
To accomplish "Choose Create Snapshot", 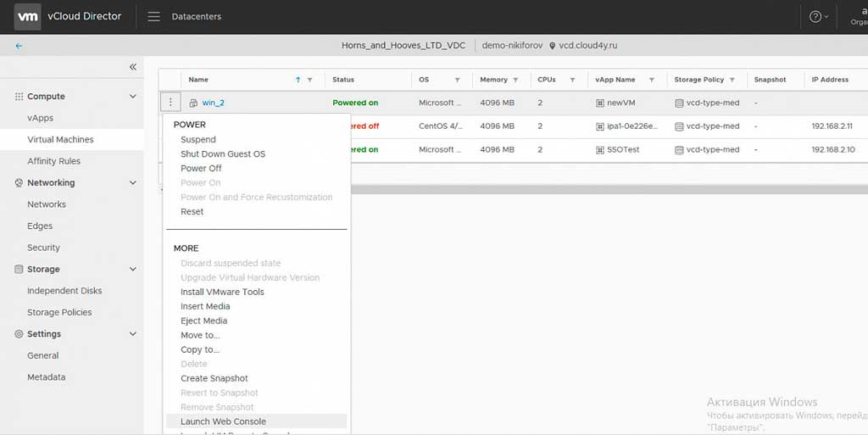I will pyautogui.click(x=214, y=378).
